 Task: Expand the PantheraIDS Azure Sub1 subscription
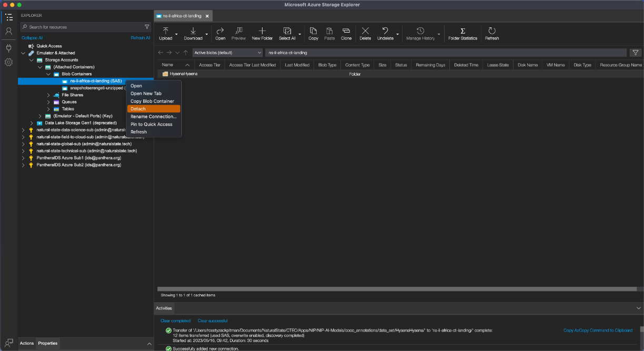coord(23,158)
